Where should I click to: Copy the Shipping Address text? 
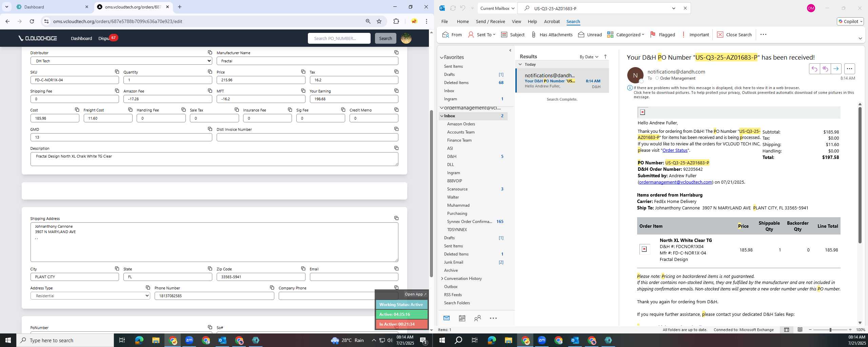396,218
